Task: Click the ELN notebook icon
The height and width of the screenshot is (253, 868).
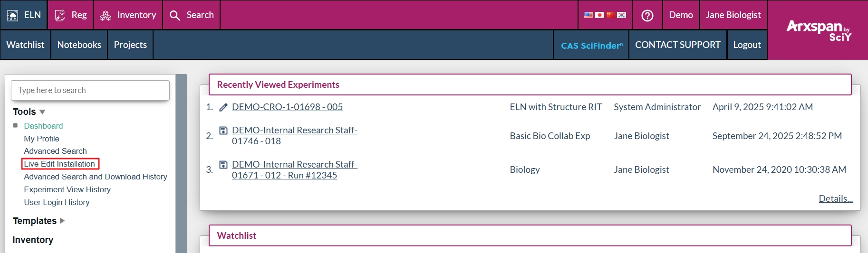Action: click(12, 15)
